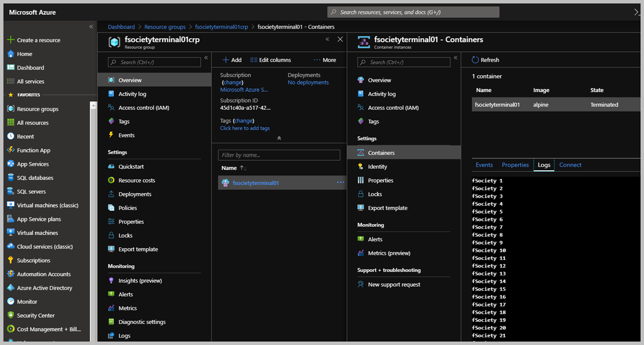Image resolution: width=644 pixels, height=345 pixels.
Task: Select the SQL servers icon
Action: coord(11,191)
